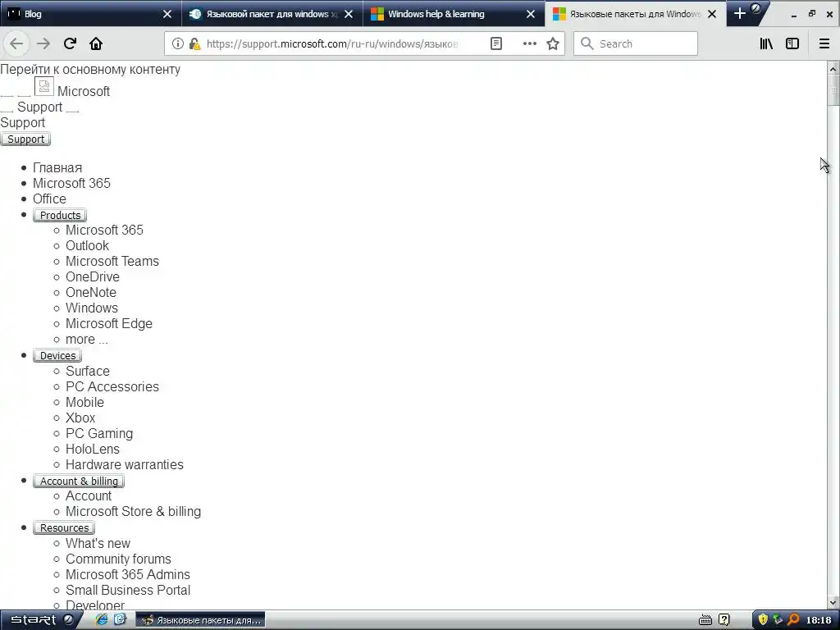This screenshot has width=840, height=630.
Task: Click the Support toggle button
Action: point(25,139)
